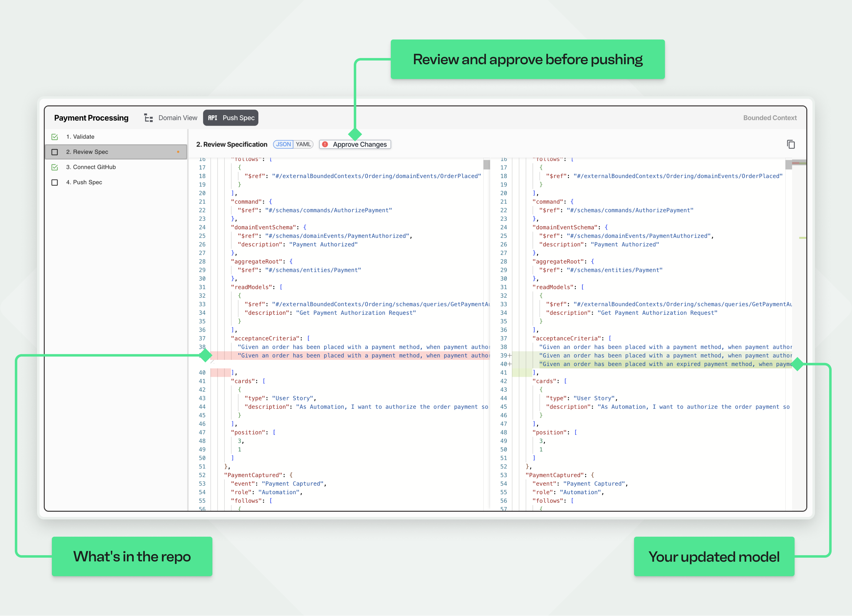Click right pane line number 42
Image resolution: width=852 pixels, height=616 pixels.
pyautogui.click(x=504, y=381)
